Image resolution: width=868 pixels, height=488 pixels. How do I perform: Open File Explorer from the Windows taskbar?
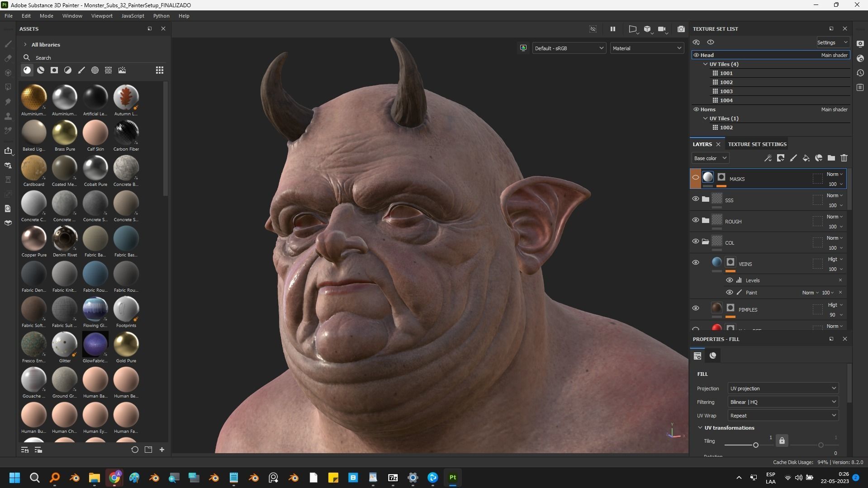coord(95,478)
